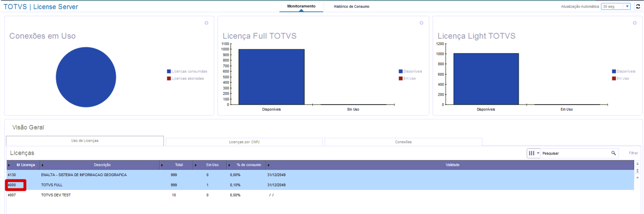Open the Atualização Automática 30 seg dropdown

[x=616, y=7]
